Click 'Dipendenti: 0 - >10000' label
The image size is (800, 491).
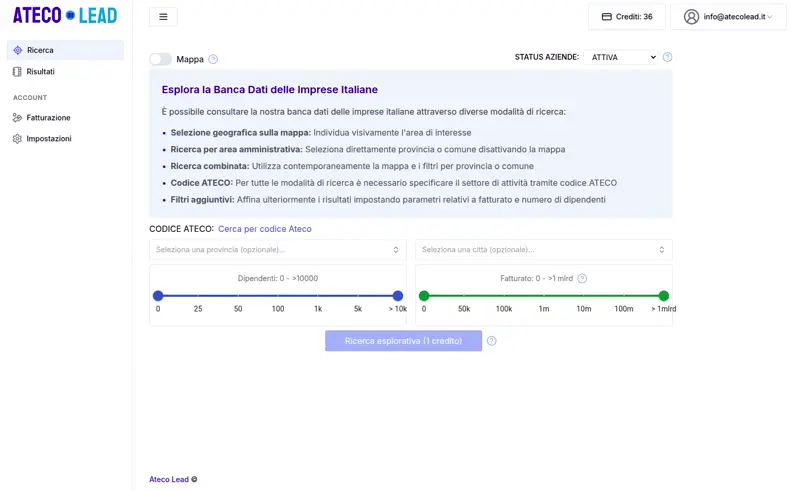(x=278, y=278)
